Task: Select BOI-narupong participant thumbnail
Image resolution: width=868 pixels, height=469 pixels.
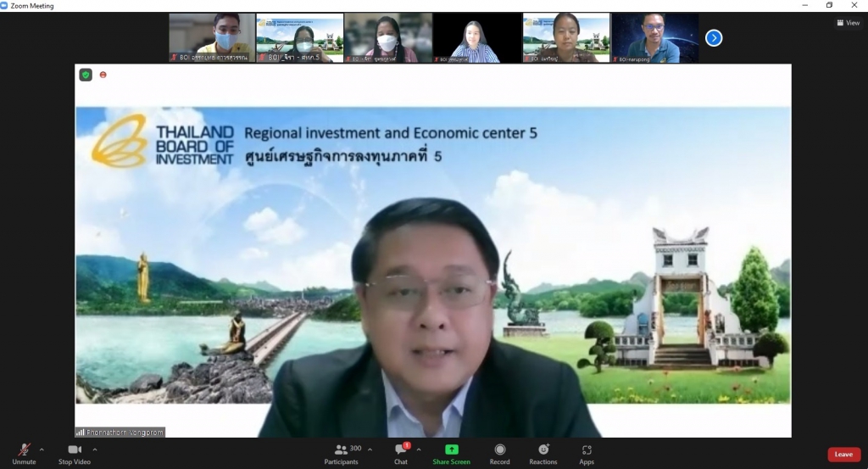Action: 655,37
